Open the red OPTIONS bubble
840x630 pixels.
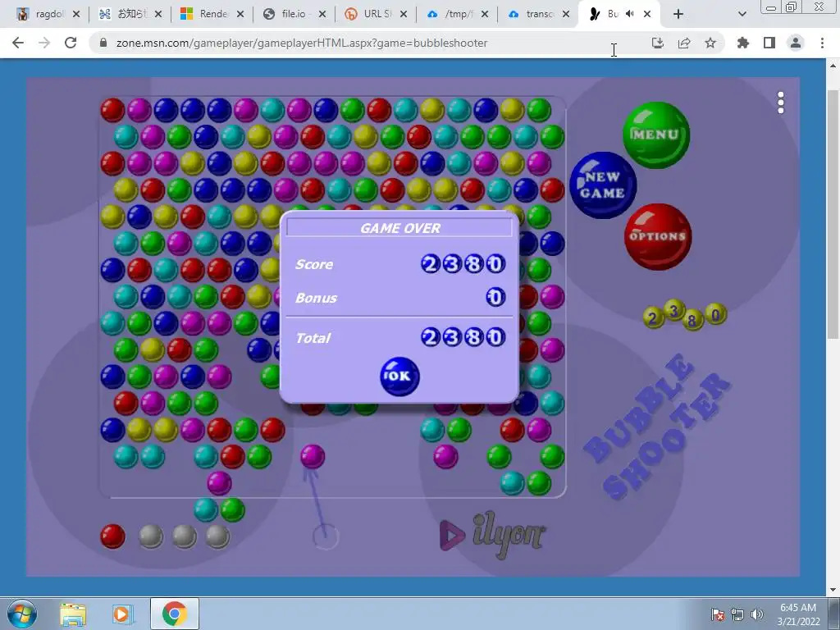point(658,237)
